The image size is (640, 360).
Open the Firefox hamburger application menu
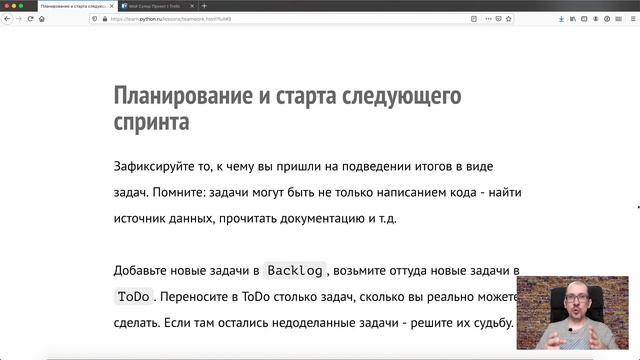tap(633, 19)
